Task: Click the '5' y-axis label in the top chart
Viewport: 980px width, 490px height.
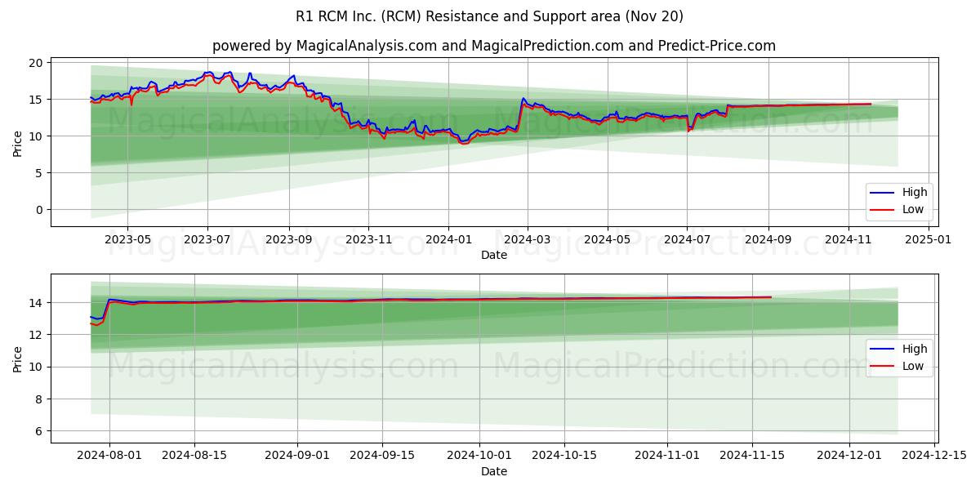Action: 41,173
